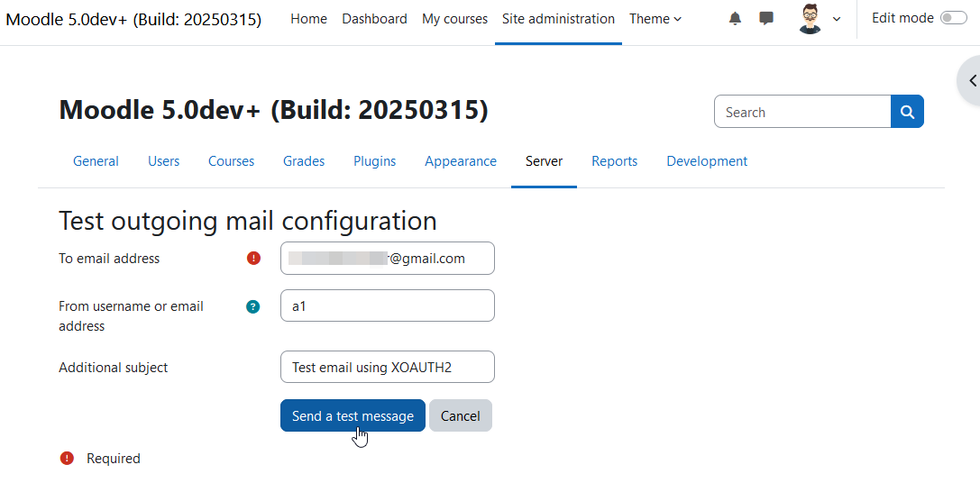This screenshot has height=483, width=980.
Task: Click the To email address field
Action: pos(388,258)
